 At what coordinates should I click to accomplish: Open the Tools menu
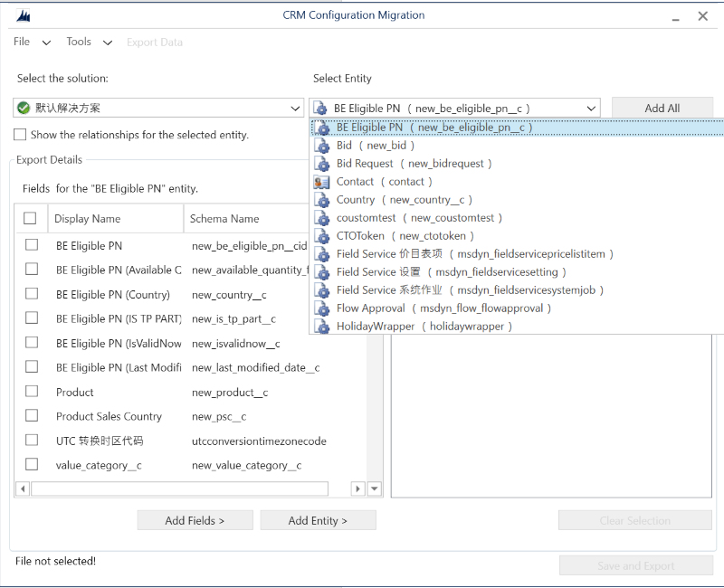pyautogui.click(x=79, y=42)
